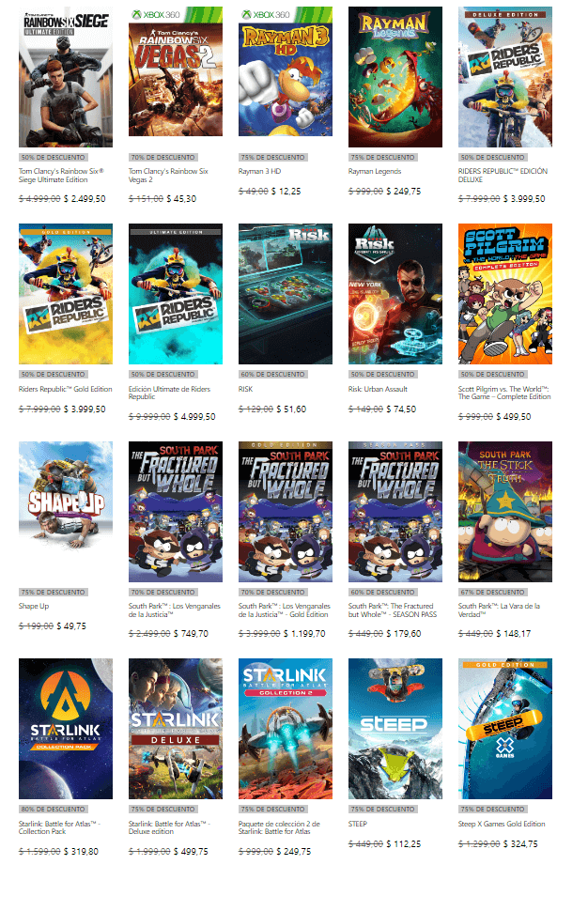Open the Starlink Deluxe edition title link

pos(169,827)
